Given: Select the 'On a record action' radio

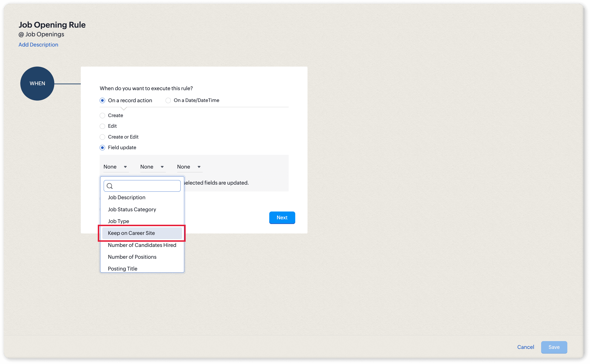Looking at the screenshot, I should click(102, 100).
